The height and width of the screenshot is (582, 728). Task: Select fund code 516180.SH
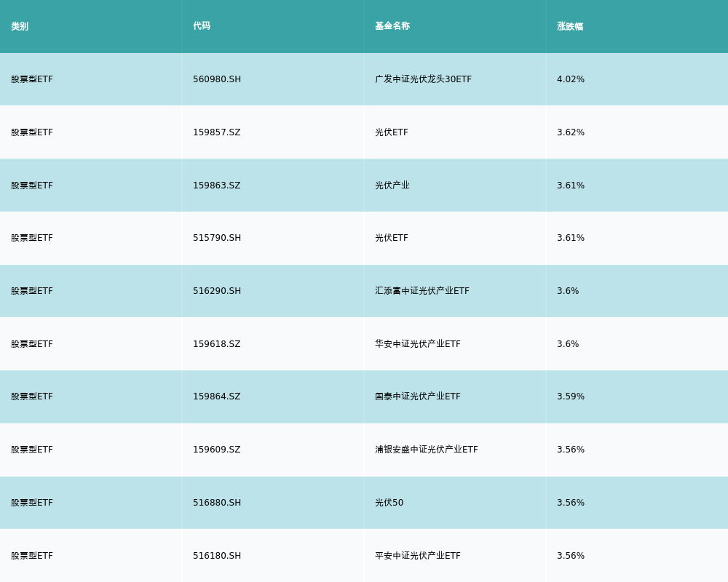click(217, 556)
